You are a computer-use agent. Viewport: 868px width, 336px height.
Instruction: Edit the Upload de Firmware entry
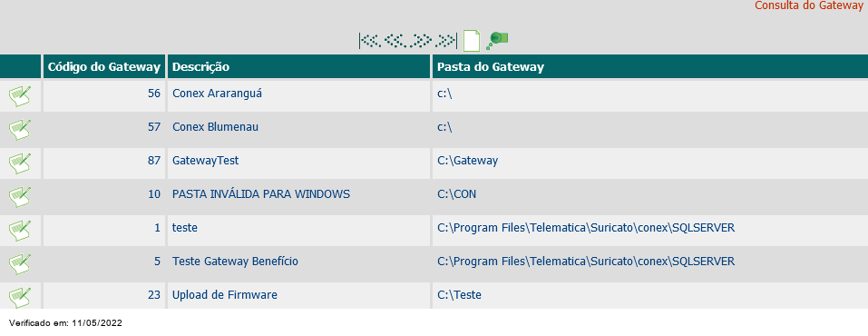click(x=20, y=297)
